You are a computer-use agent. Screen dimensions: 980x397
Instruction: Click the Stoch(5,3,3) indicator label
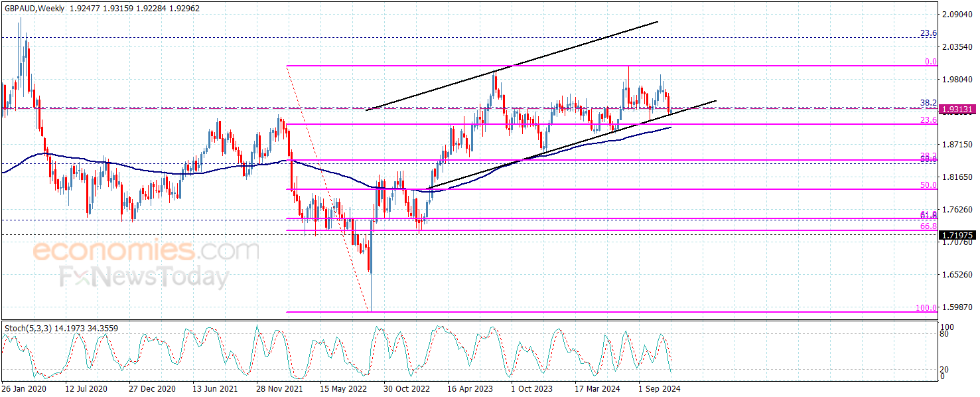click(x=27, y=328)
